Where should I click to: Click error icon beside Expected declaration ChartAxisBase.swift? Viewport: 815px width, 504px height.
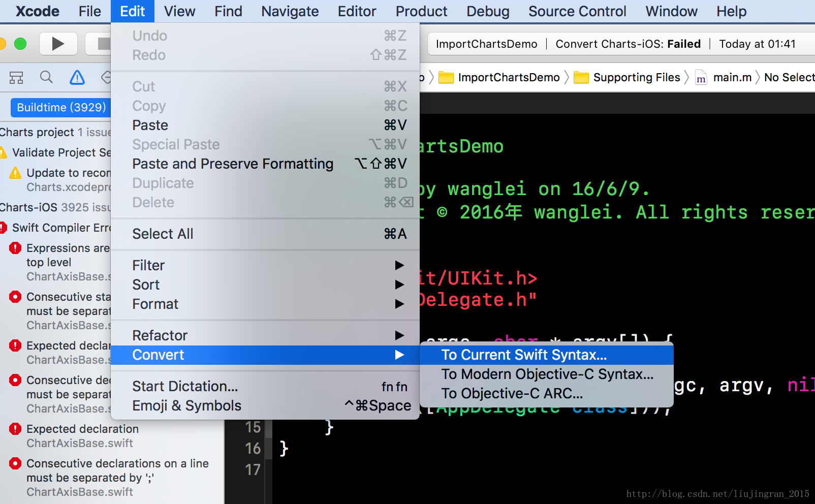[x=15, y=429]
